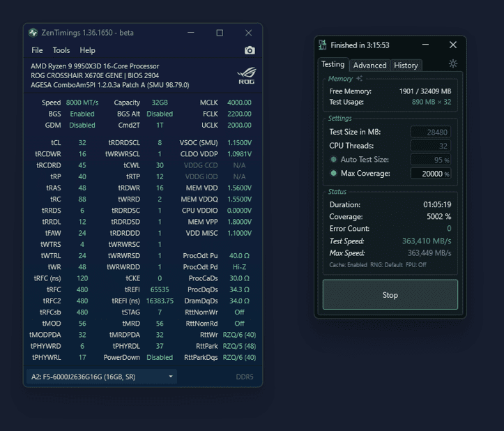Click the ROG CROSSHAIR X670E GENE BIOS line
The height and width of the screenshot is (431, 504).
pyautogui.click(x=95, y=75)
